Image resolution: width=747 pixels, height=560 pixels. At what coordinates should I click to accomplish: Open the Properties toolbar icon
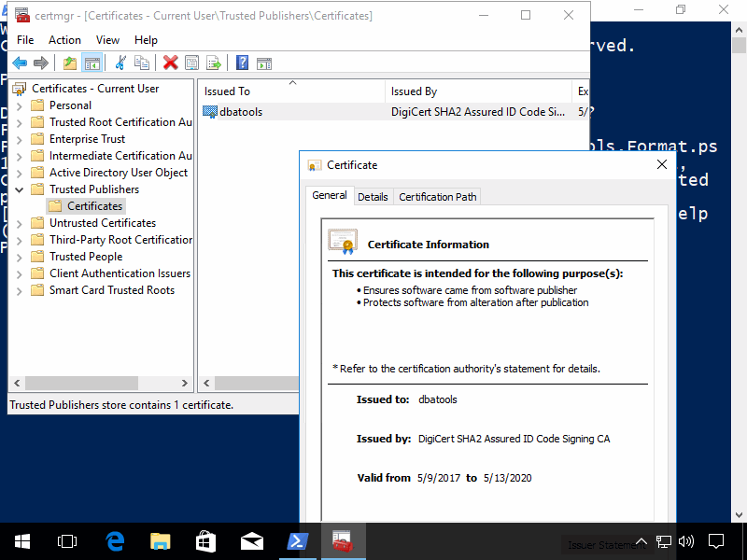[x=190, y=63]
